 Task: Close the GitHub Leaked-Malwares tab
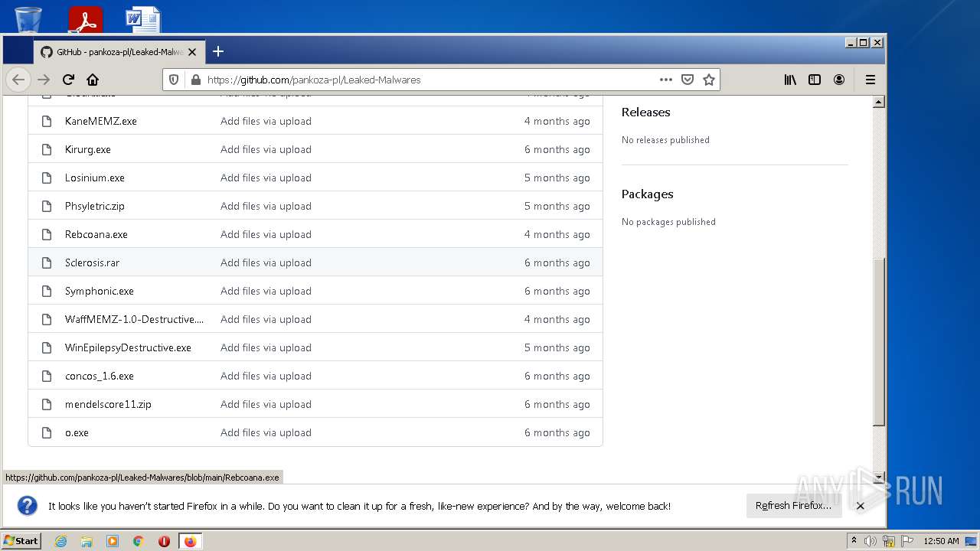pyautogui.click(x=192, y=52)
